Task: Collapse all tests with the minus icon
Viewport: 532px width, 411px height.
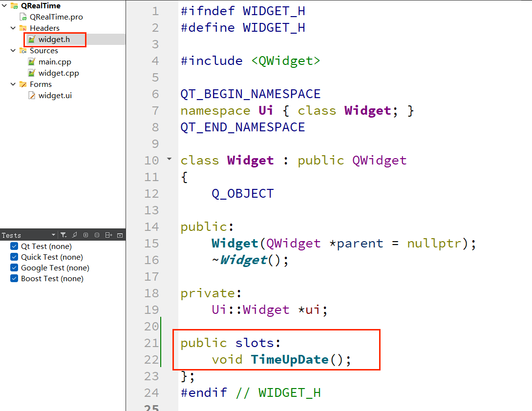Action: (x=97, y=235)
